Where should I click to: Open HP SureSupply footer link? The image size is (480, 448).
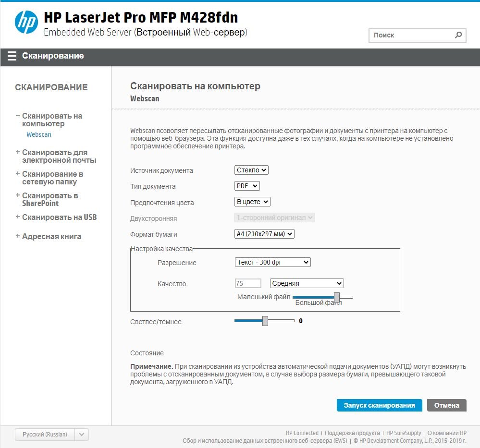click(x=404, y=433)
